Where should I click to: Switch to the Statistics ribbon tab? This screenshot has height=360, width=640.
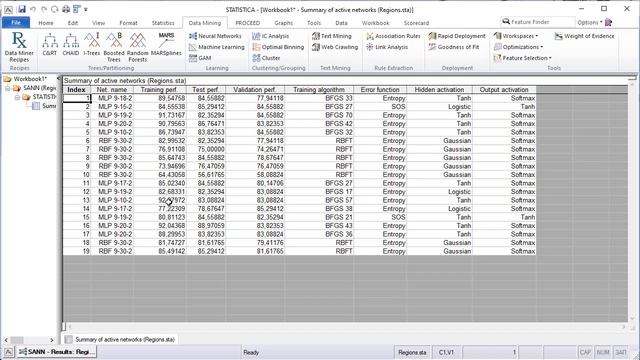click(163, 23)
